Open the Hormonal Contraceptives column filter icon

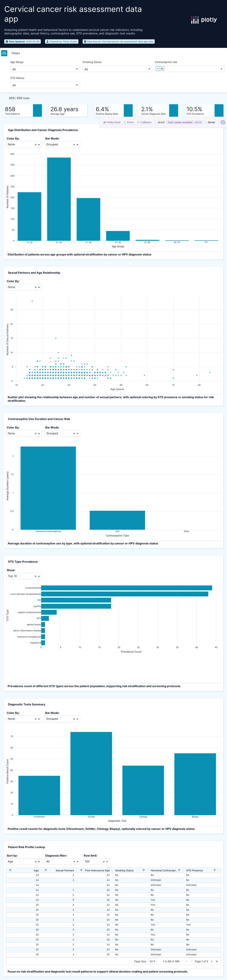click(x=179, y=870)
